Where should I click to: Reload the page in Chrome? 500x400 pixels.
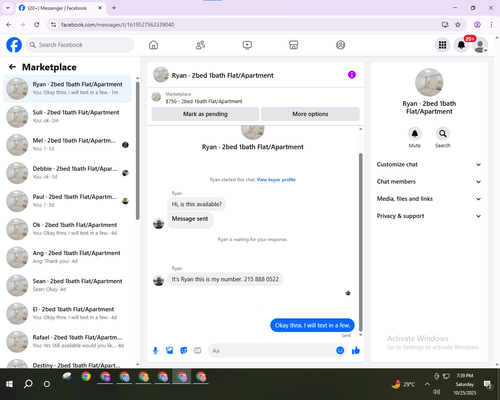pyautogui.click(x=37, y=24)
